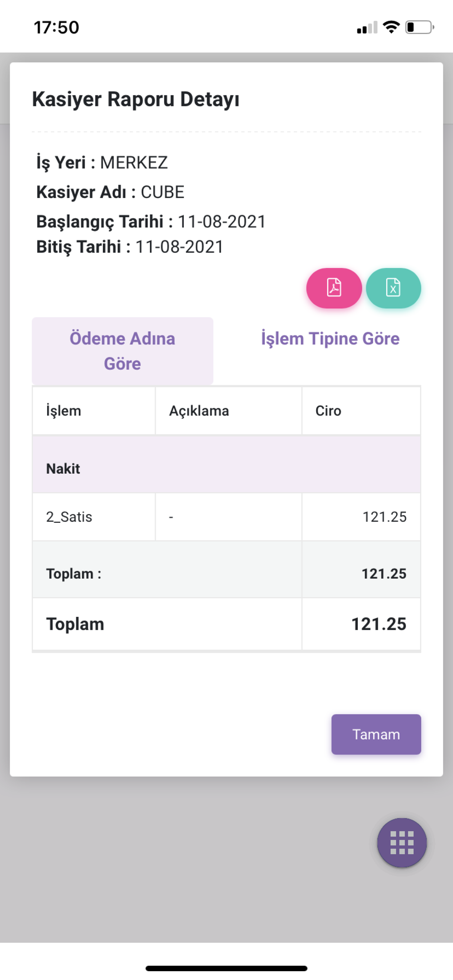Export report to Excel with teal button
453x980 pixels.
393,288
